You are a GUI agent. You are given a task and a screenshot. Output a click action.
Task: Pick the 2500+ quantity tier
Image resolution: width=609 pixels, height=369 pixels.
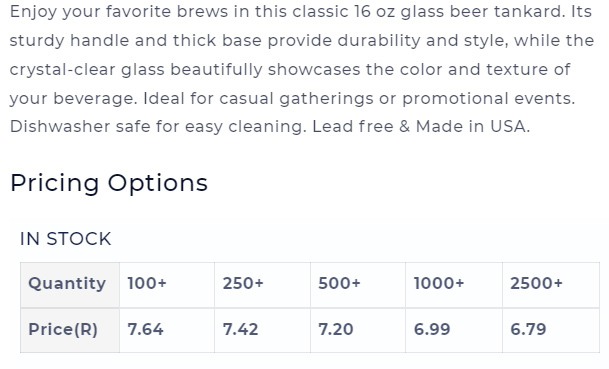(551, 285)
